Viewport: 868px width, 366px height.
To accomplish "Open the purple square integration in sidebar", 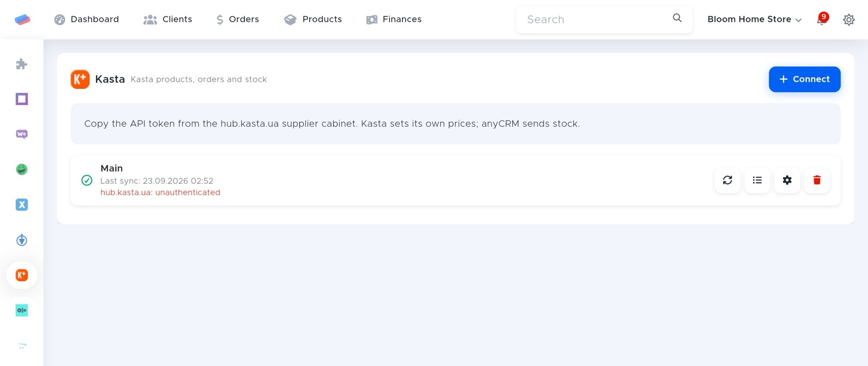I will [22, 99].
